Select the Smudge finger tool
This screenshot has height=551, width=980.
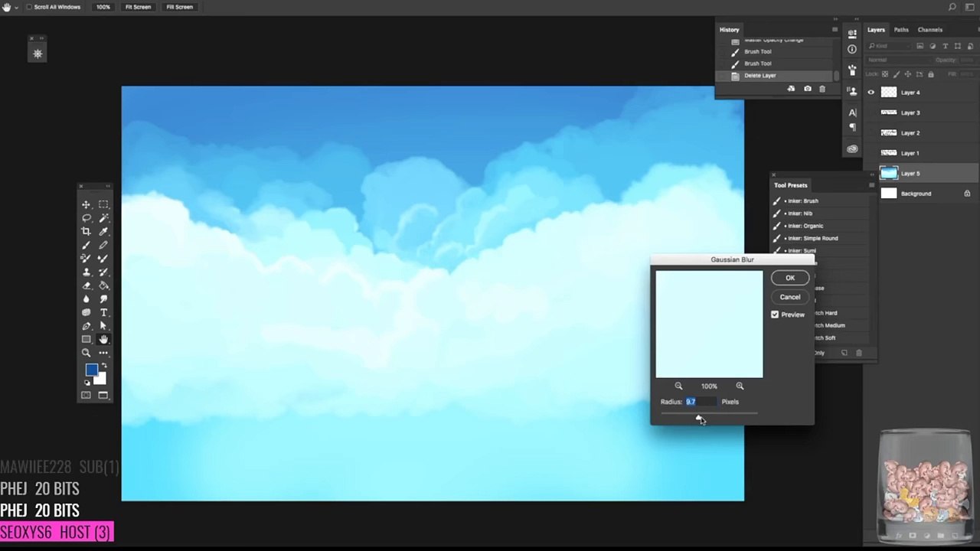click(x=103, y=298)
